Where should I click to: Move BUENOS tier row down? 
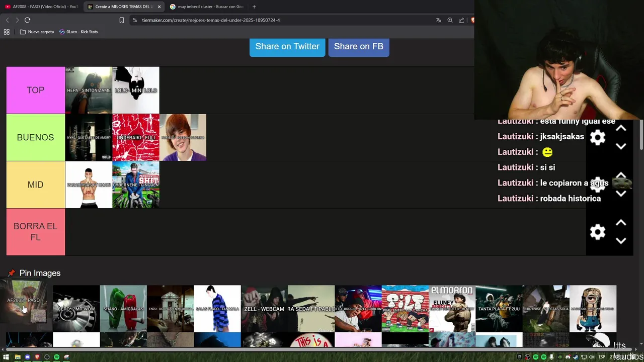[x=621, y=146]
